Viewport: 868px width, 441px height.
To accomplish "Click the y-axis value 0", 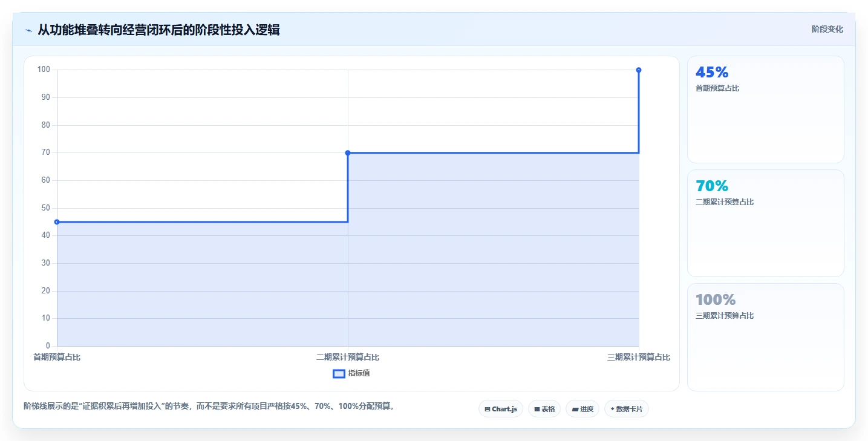I will [x=48, y=346].
